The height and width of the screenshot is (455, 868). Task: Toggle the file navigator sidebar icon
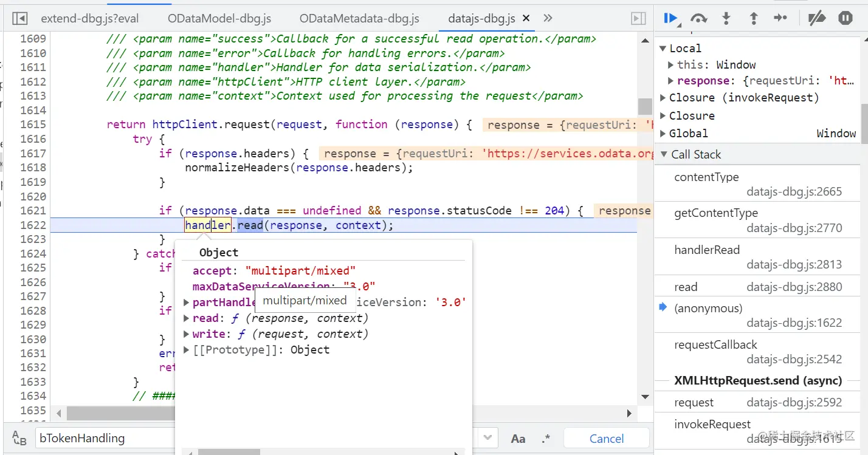[x=20, y=18]
